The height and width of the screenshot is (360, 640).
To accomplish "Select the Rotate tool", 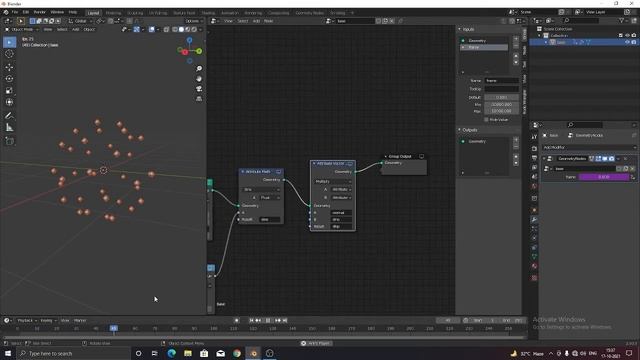I will pyautogui.click(x=9, y=79).
